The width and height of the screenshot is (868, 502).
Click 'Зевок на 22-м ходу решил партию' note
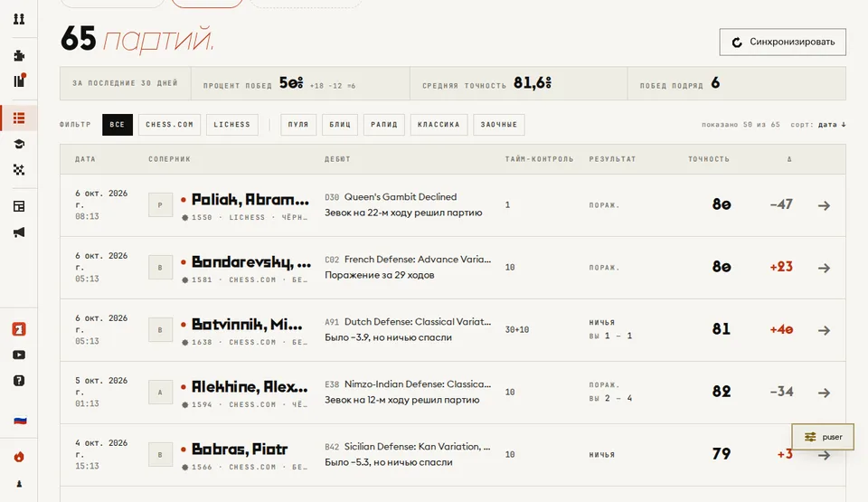click(x=403, y=213)
